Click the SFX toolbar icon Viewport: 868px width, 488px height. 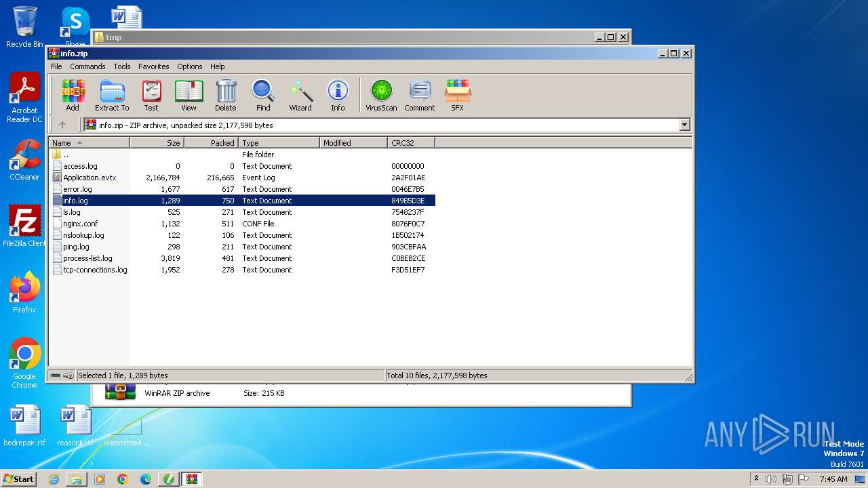coord(458,96)
